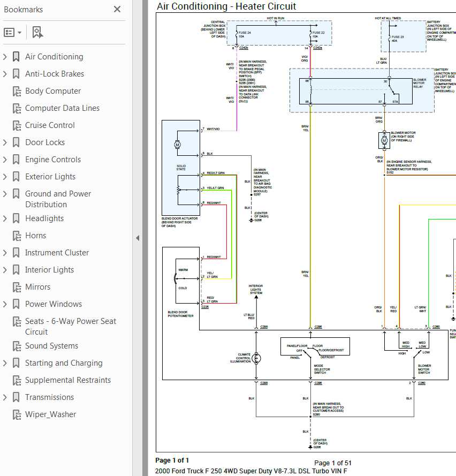Click the 'MODE SELECTOR SWITCH' diagram label
The height and width of the screenshot is (476, 456).
pyautogui.click(x=322, y=369)
